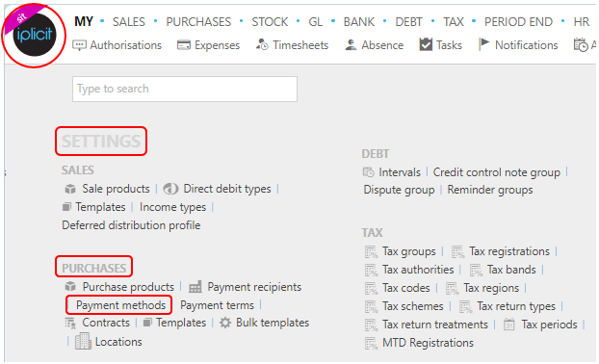Click the Tax authorities icon
The image size is (599, 364).
371,270
